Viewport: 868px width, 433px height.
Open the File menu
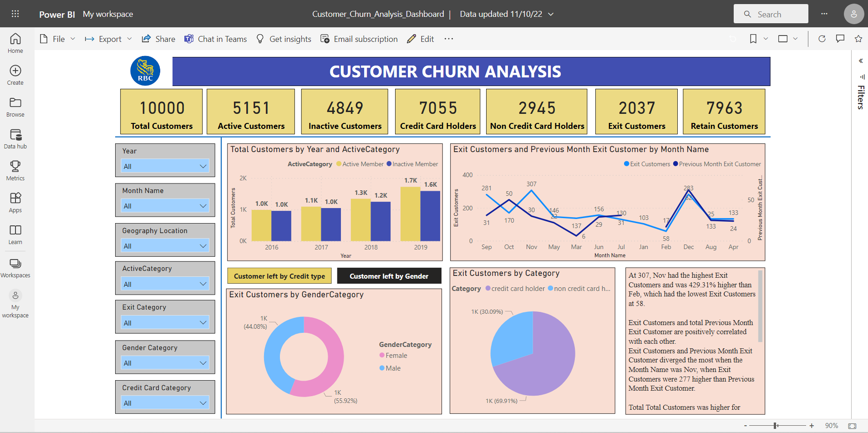click(x=58, y=39)
